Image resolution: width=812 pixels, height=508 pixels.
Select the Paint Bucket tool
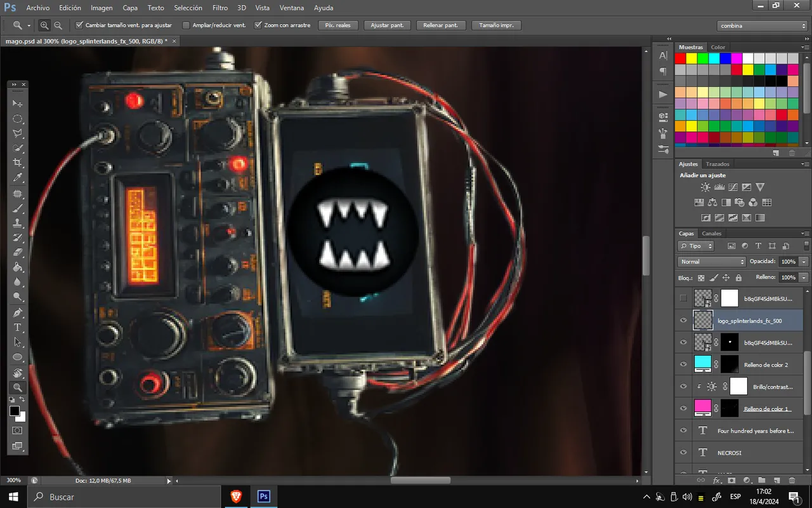click(18, 268)
